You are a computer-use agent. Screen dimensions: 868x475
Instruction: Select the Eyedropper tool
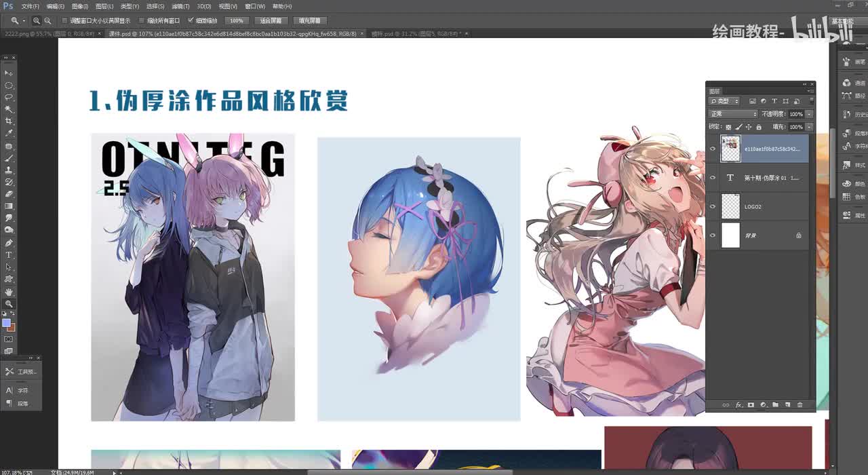click(x=9, y=133)
